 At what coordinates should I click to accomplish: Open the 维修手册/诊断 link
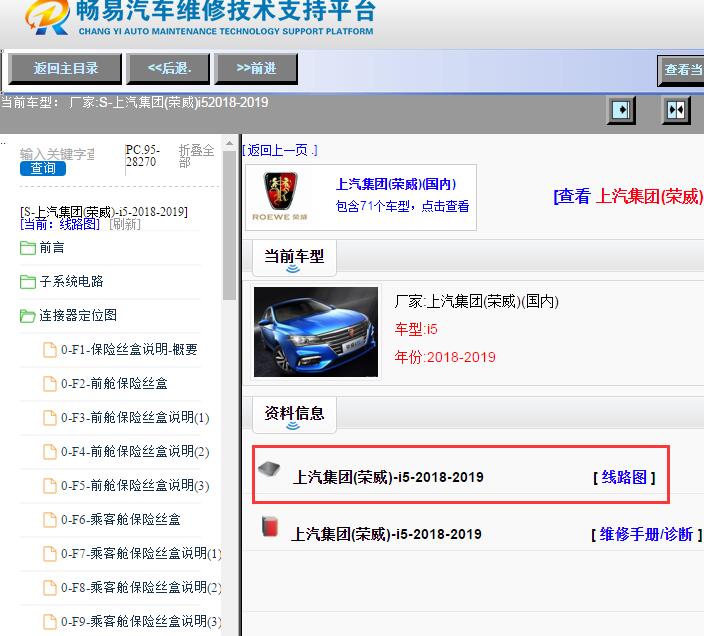tap(647, 534)
